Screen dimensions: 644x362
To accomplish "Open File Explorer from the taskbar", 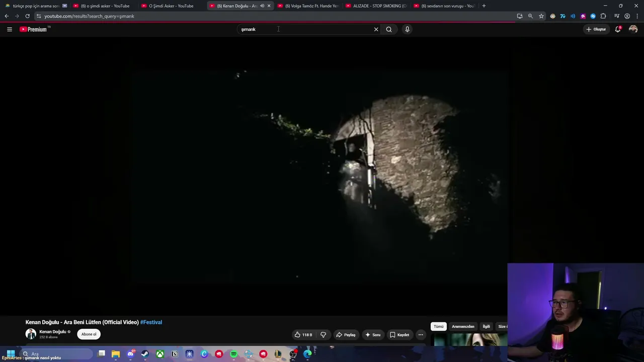I will [x=116, y=354].
